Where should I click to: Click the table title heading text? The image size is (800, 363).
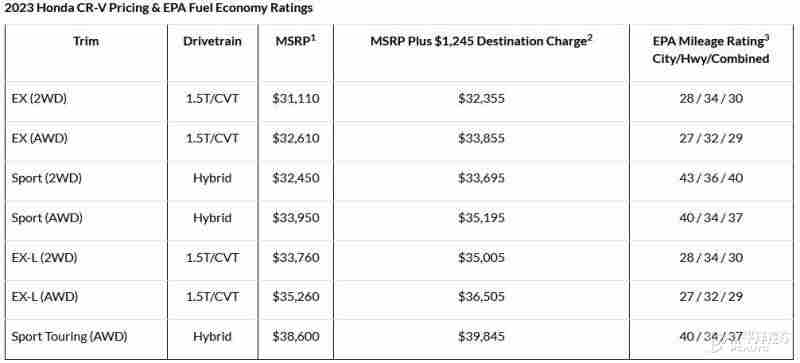159,8
